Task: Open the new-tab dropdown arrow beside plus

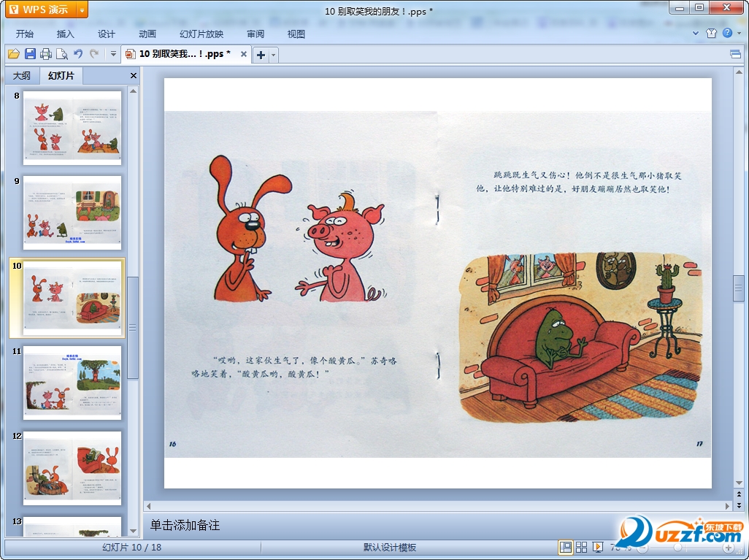Action: [x=273, y=55]
